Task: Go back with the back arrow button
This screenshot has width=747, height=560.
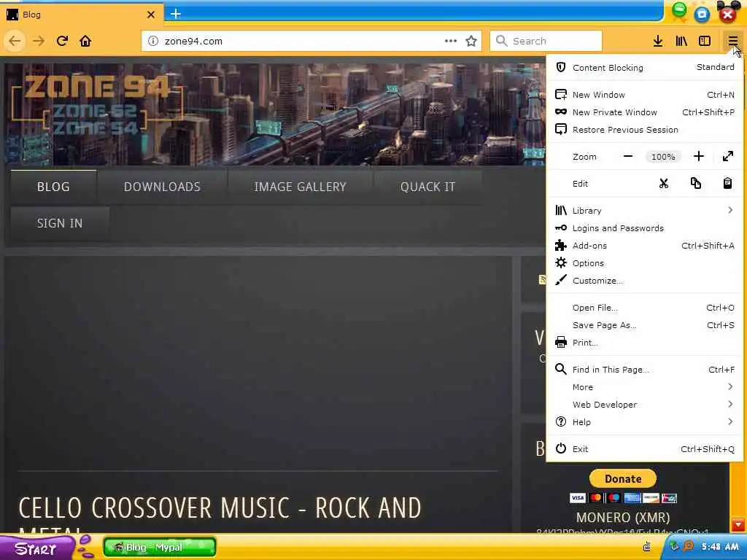Action: point(15,41)
